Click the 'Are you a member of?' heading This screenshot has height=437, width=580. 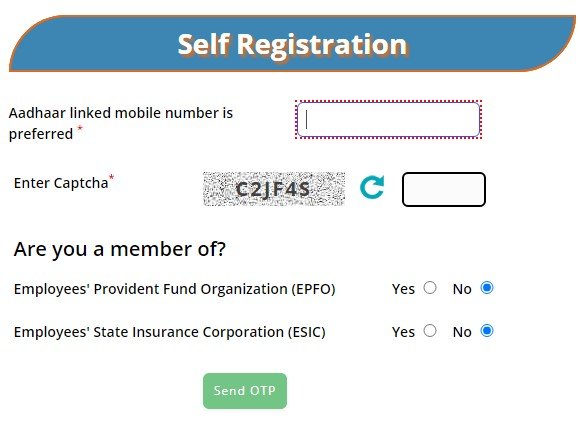tap(119, 249)
